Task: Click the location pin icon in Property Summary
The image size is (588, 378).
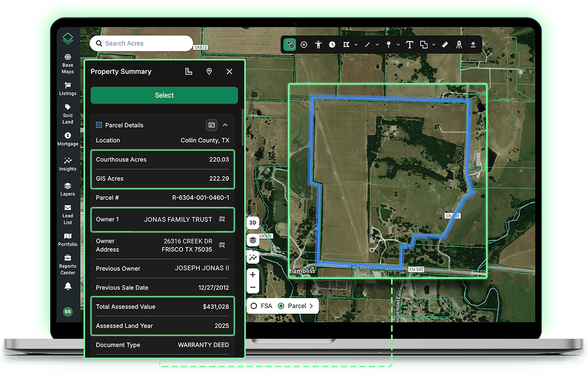Action: pyautogui.click(x=209, y=71)
